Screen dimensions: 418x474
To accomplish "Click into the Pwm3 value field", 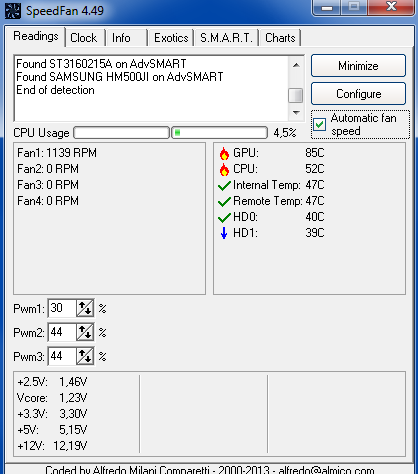I will click(x=62, y=356).
